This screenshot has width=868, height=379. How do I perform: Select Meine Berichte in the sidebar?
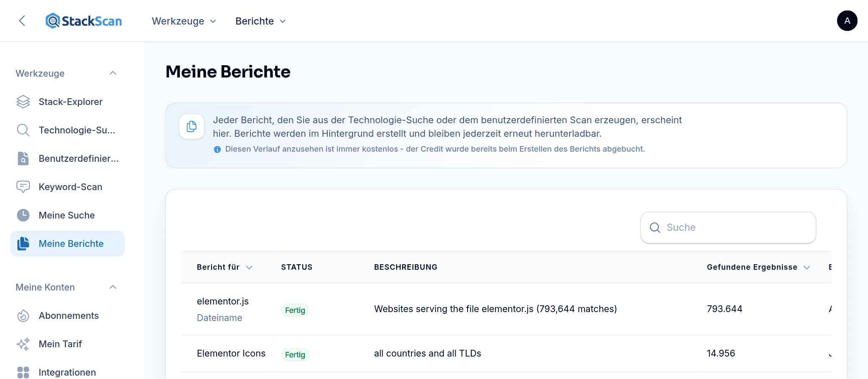pos(67,243)
